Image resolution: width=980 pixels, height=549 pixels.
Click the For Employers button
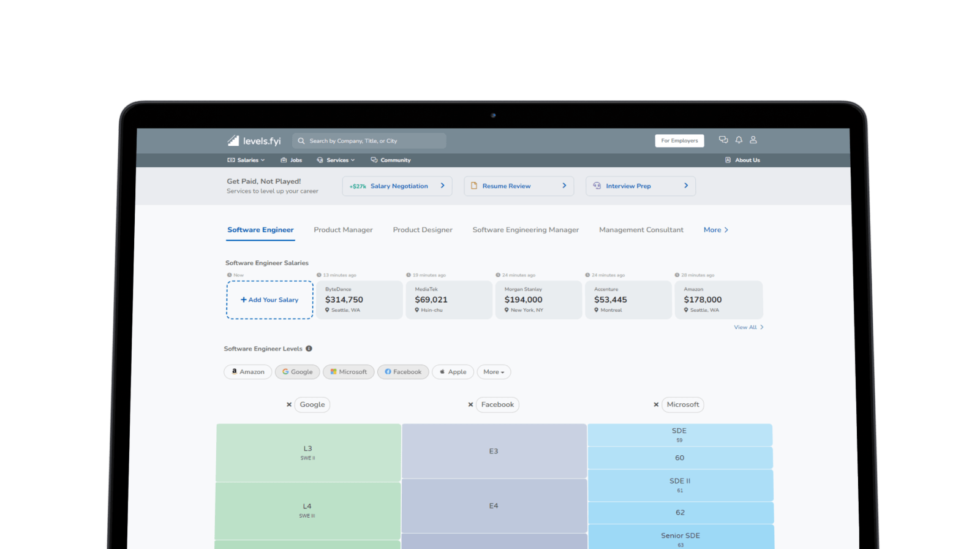click(x=679, y=140)
